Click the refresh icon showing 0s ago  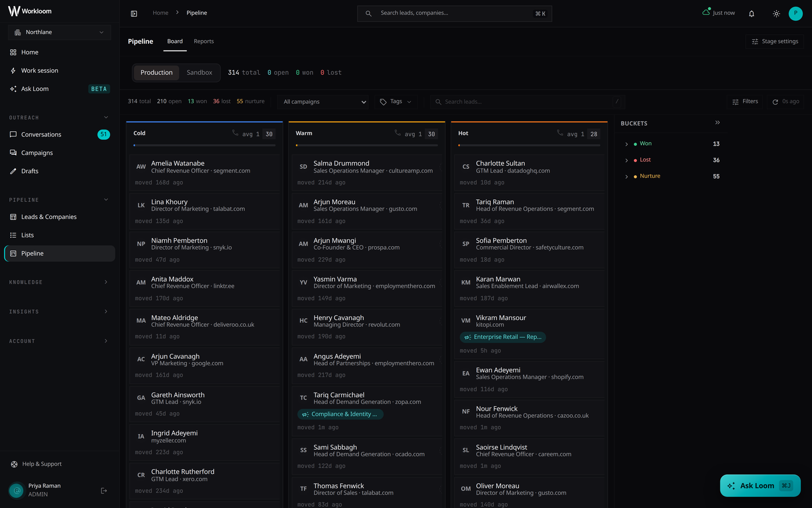[786, 102]
